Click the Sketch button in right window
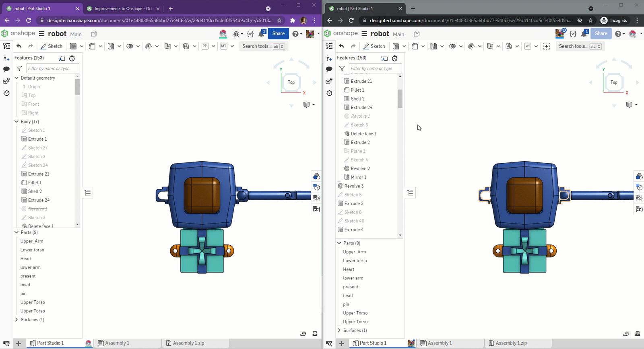 point(374,46)
